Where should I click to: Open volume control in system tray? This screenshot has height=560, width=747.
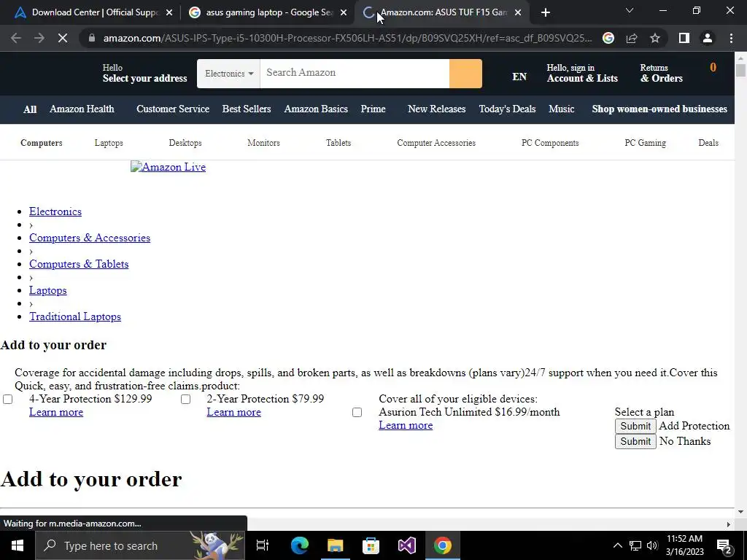coord(652,545)
